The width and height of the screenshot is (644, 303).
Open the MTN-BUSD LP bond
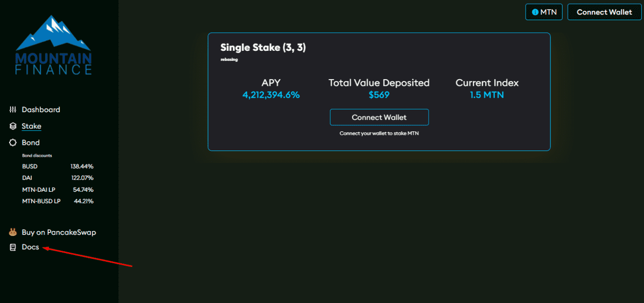58,201
